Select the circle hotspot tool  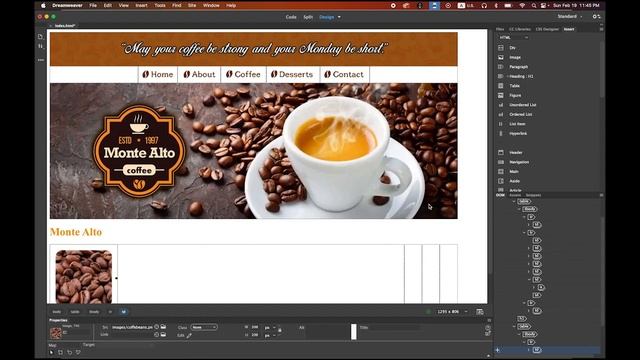pyautogui.click(x=69, y=352)
